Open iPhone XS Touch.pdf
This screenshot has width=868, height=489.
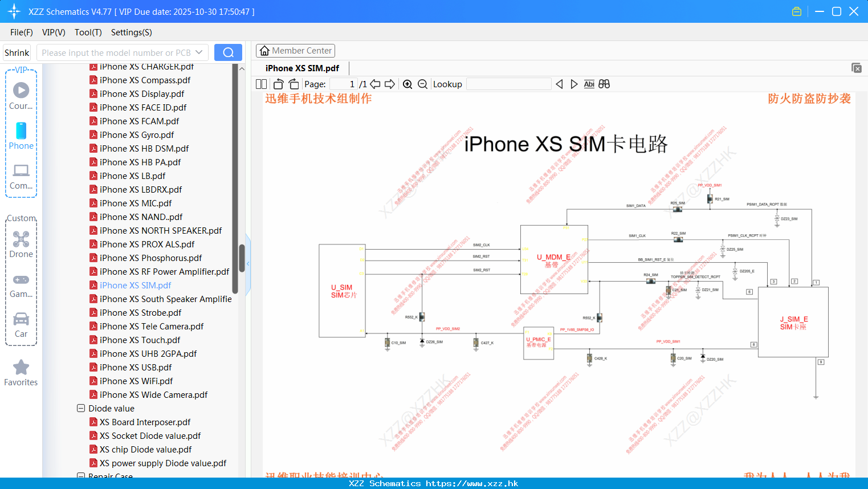coord(140,340)
